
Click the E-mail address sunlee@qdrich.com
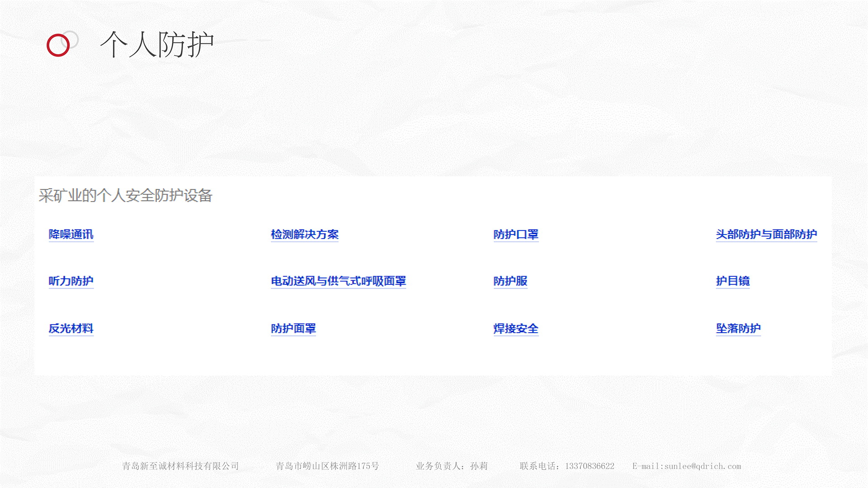tap(703, 466)
